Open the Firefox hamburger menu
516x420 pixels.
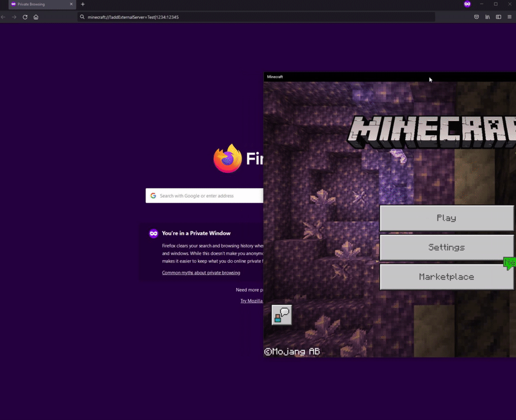[509, 17]
